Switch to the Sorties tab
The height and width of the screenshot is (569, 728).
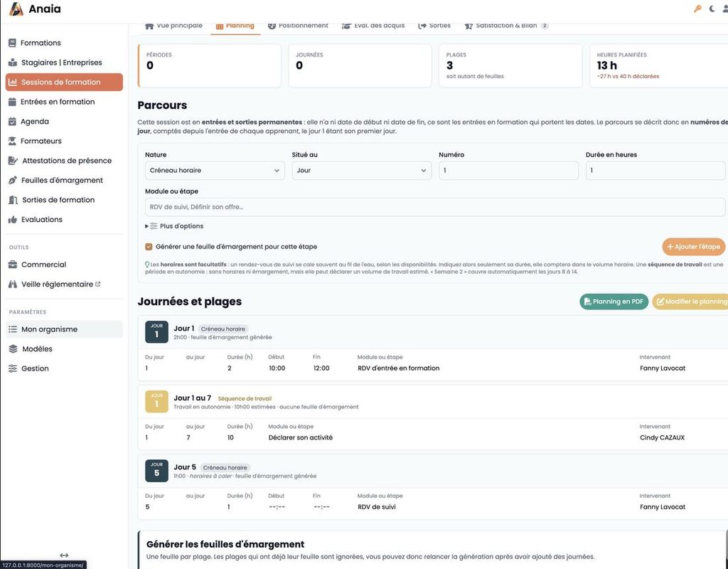[434, 26]
